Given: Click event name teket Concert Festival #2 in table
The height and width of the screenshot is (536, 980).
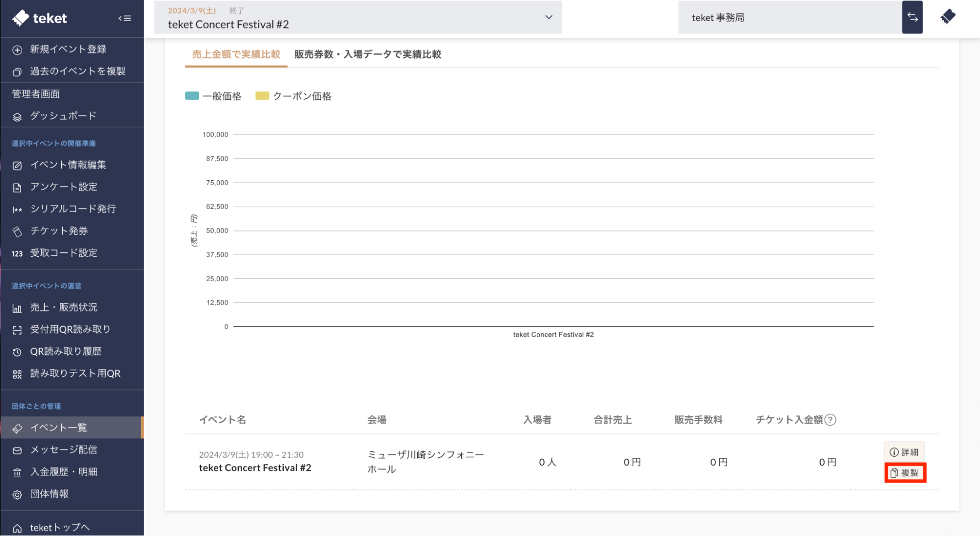Looking at the screenshot, I should click(255, 468).
